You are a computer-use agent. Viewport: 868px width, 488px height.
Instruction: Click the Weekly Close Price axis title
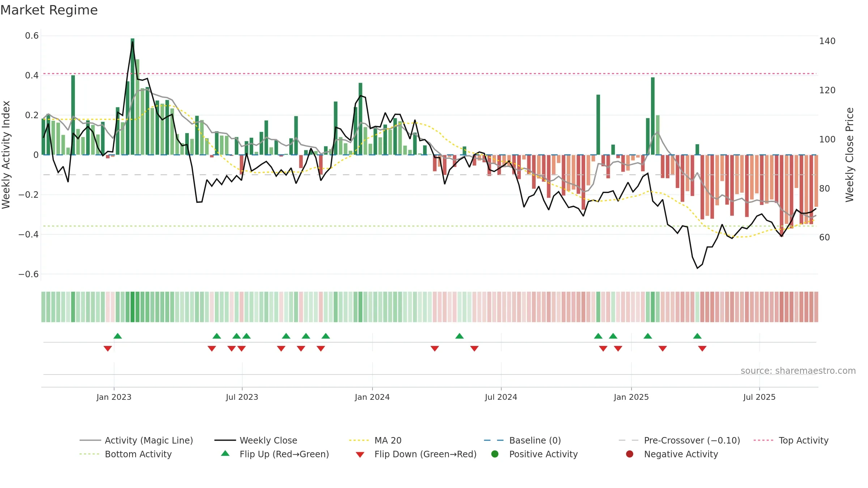click(x=850, y=155)
